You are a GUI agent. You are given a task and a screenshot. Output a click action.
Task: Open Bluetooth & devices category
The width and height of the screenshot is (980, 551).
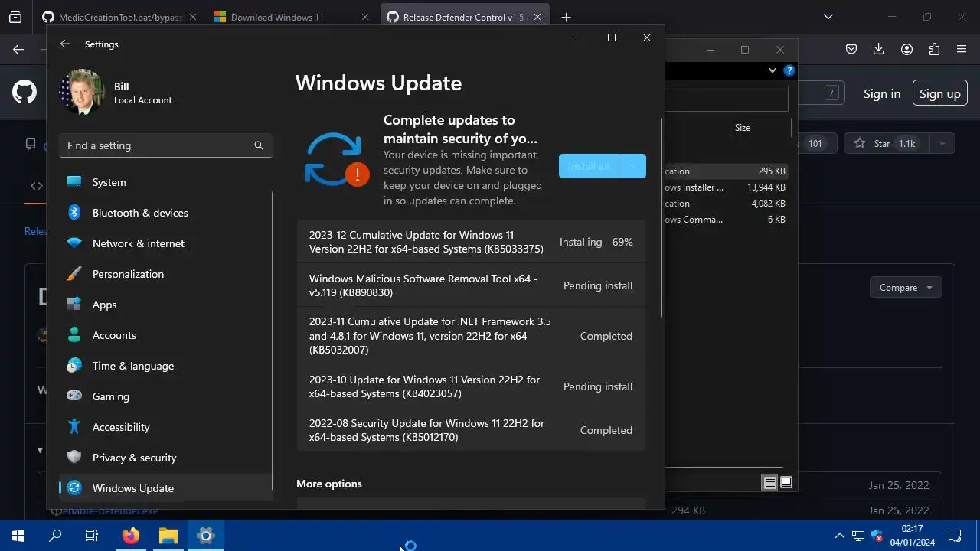pos(165,213)
